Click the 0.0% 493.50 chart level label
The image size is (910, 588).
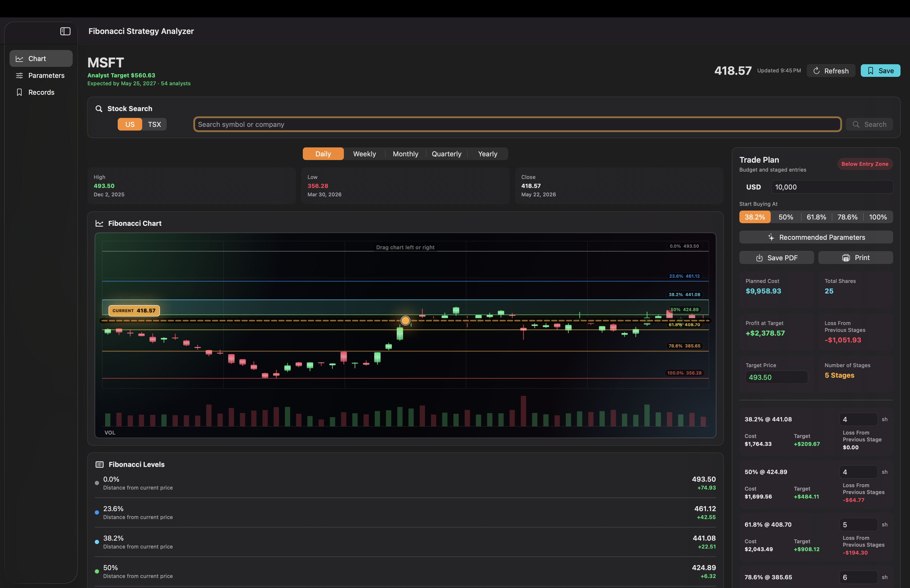pos(684,246)
